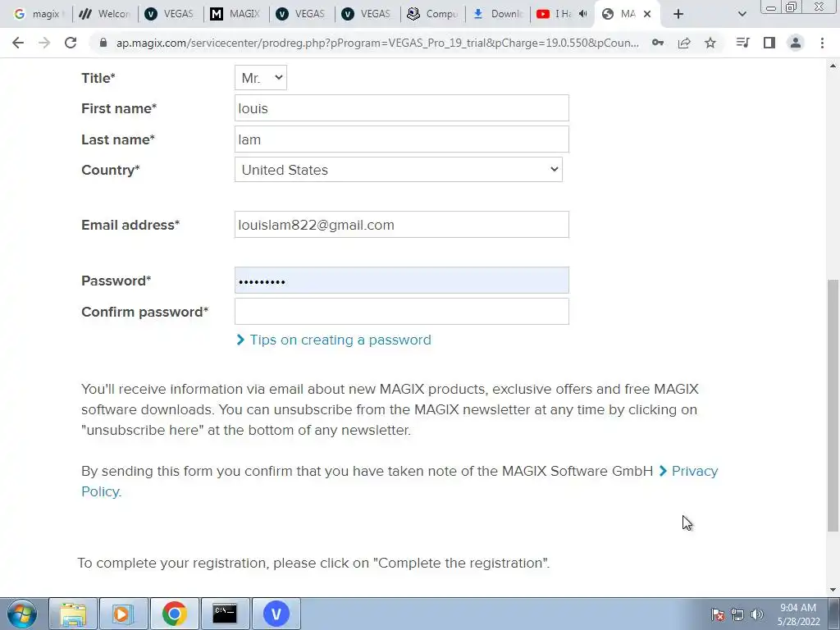Click the page vertical scrollbar thumb

(x=833, y=405)
